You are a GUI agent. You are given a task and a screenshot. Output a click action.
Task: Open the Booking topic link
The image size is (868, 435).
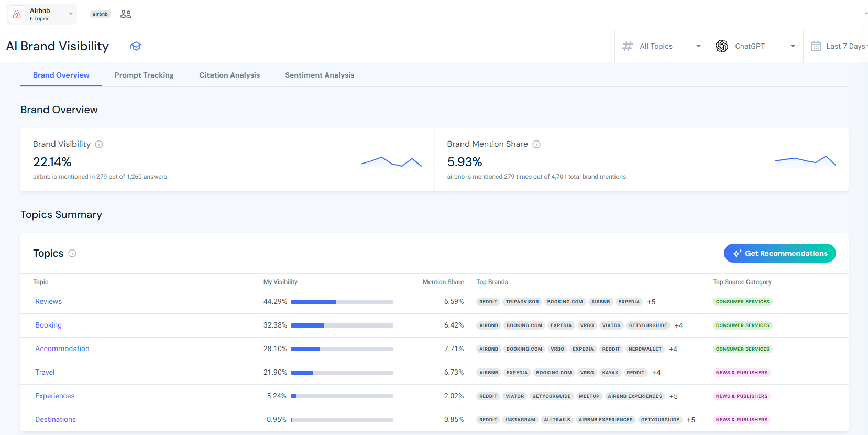48,325
